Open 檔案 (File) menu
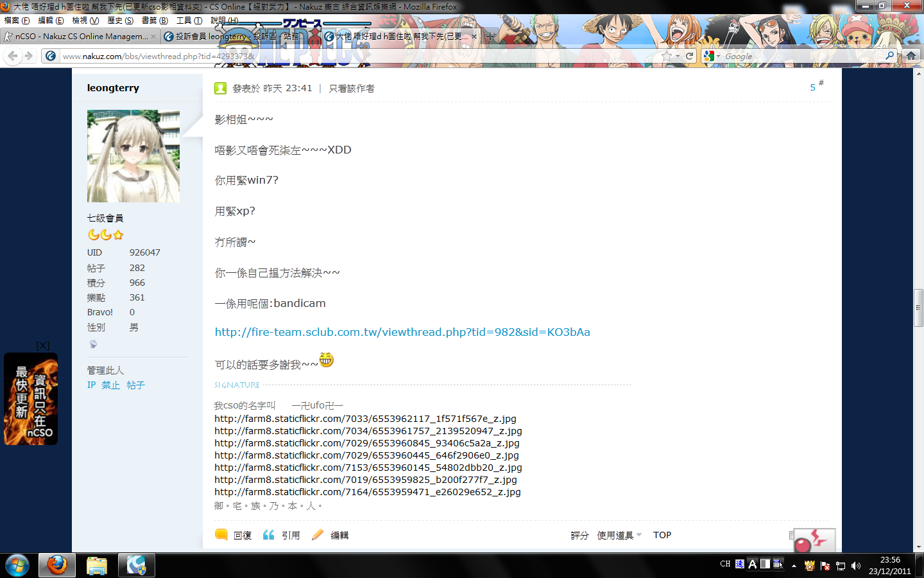 pos(17,21)
